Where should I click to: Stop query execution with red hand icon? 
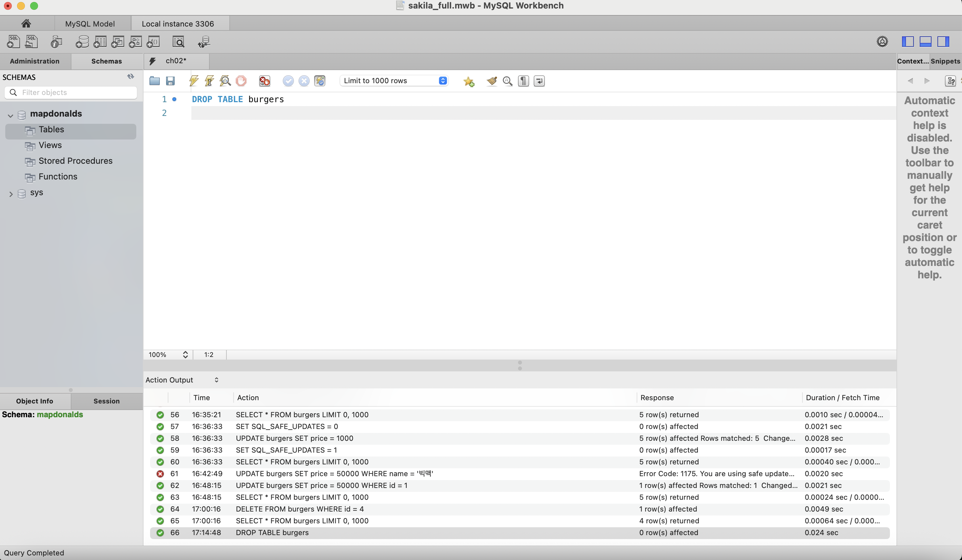(241, 81)
